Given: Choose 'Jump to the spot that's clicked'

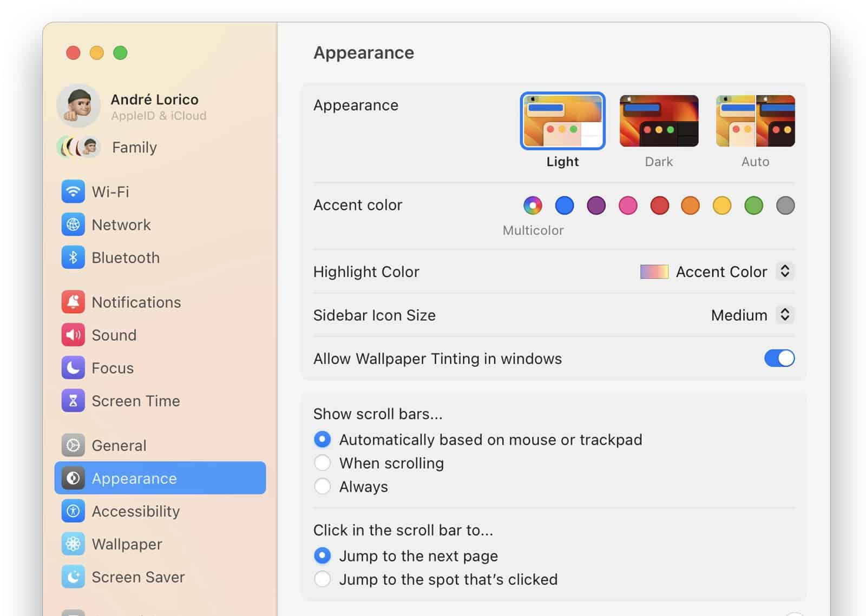Looking at the screenshot, I should pyautogui.click(x=323, y=579).
